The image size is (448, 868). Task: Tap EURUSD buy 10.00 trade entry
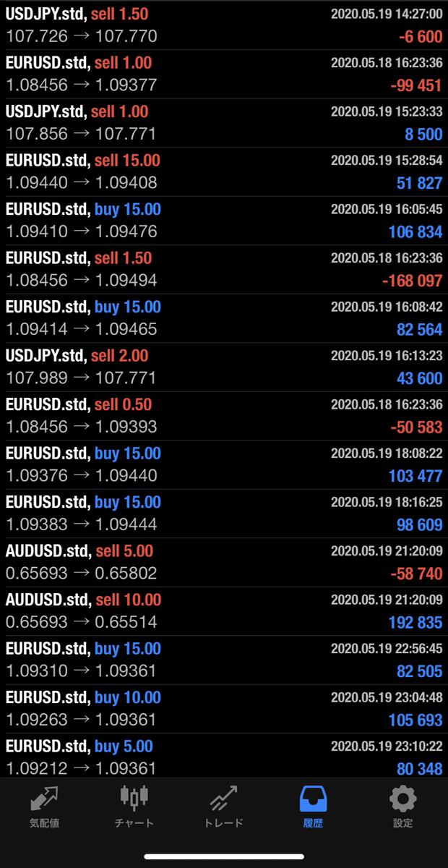(x=224, y=709)
